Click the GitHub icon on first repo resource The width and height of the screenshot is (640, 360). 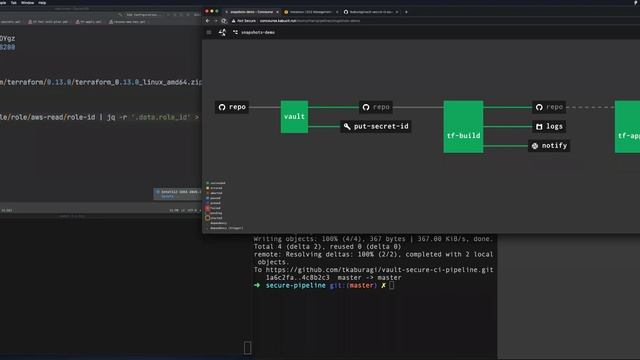[x=222, y=107]
